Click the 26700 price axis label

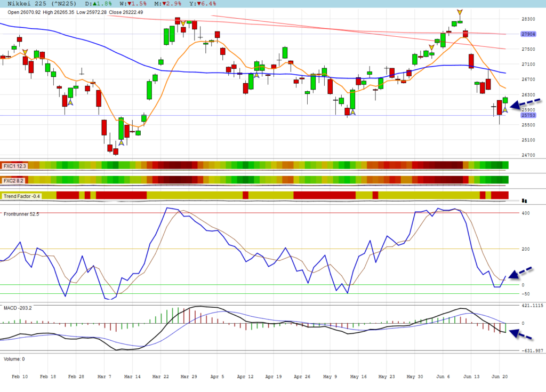click(528, 79)
